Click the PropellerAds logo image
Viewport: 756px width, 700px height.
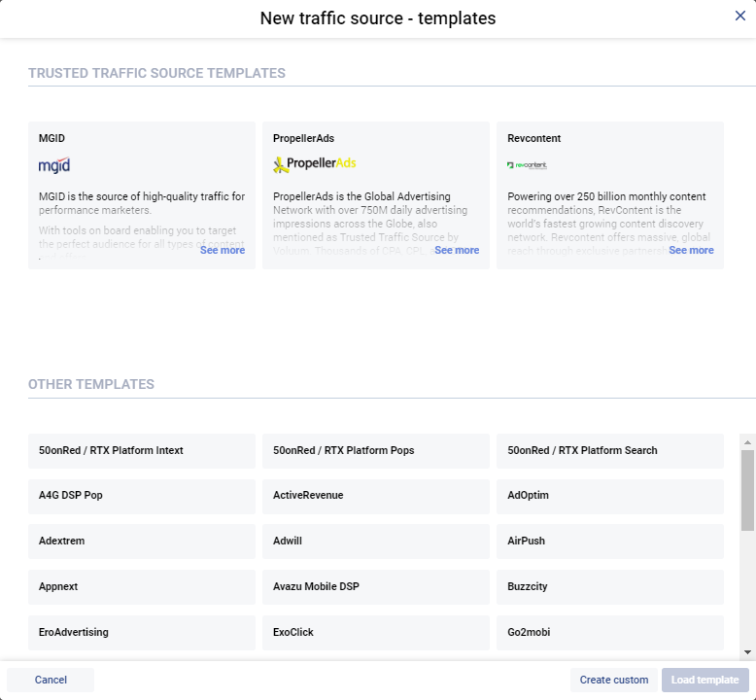pos(315,164)
